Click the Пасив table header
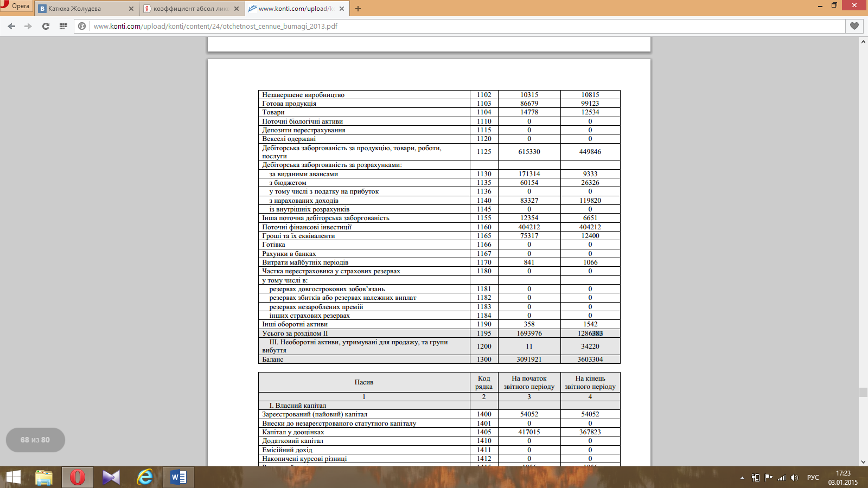Image resolution: width=868 pixels, height=488 pixels. (x=364, y=382)
